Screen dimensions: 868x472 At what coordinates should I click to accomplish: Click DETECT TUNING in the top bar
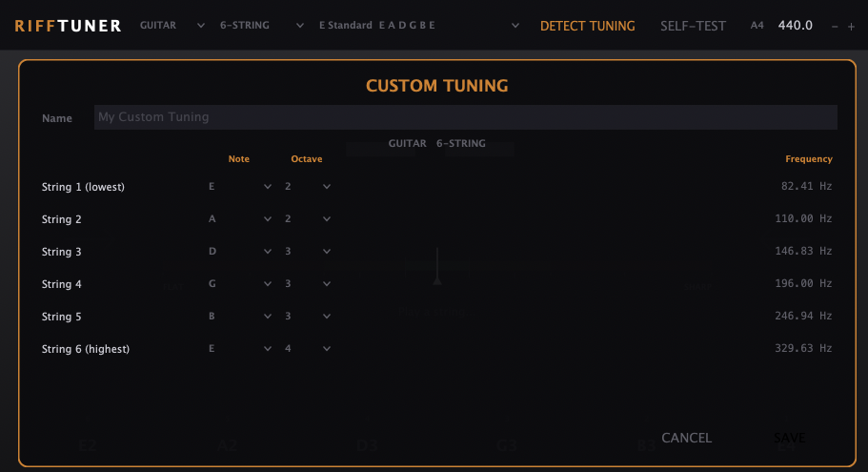(587, 26)
